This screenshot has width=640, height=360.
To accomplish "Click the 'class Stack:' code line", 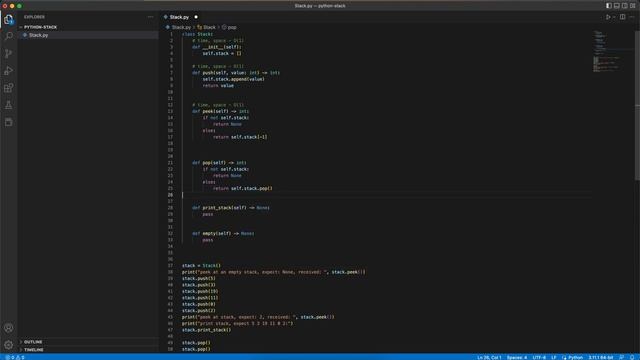I will pos(197,34).
